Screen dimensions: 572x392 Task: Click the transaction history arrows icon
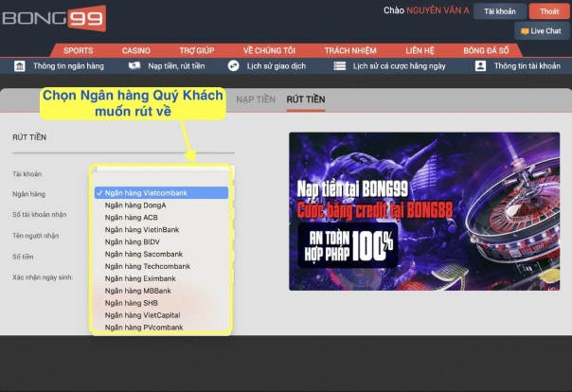234,66
